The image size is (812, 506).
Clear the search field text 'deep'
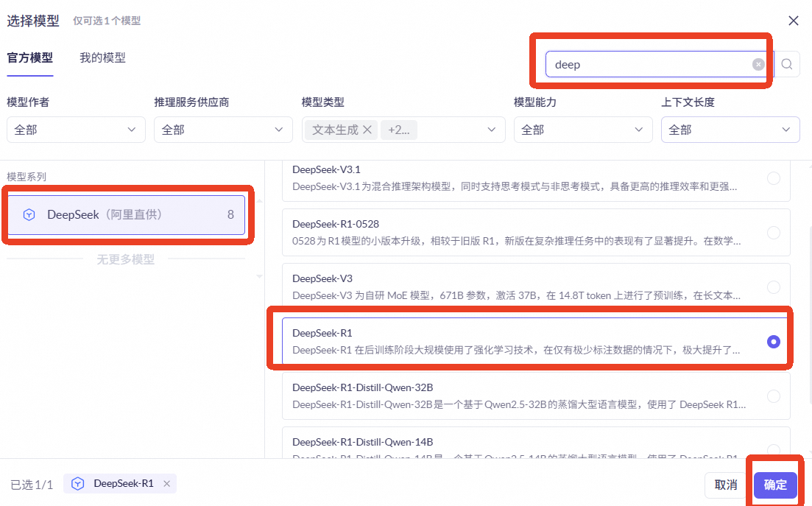(758, 64)
